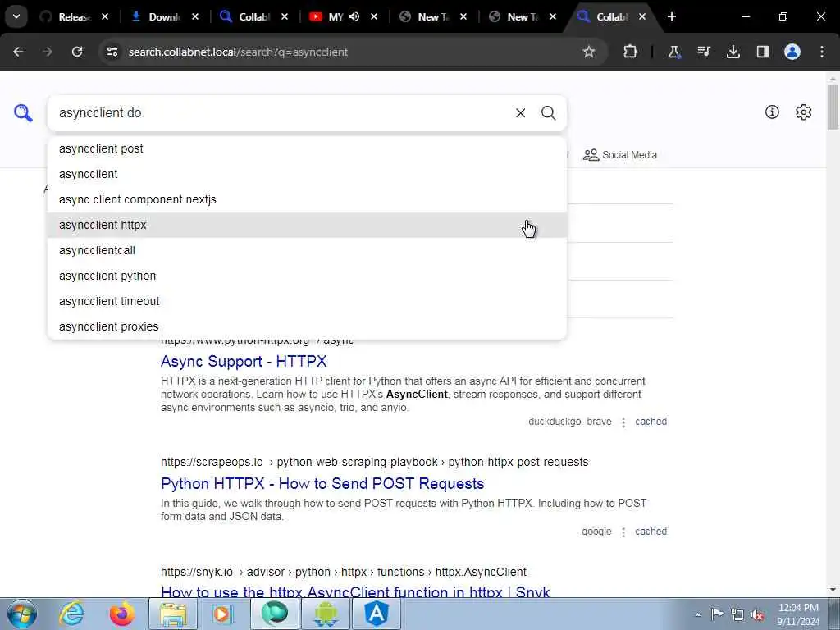840x630 pixels.
Task: Click the magnifier search submit icon
Action: pos(548,113)
